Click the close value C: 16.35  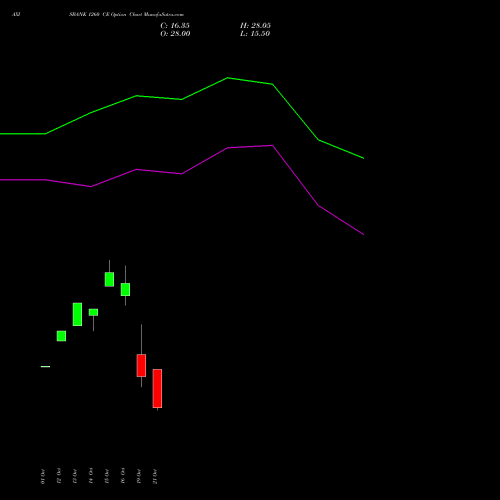pos(175,26)
